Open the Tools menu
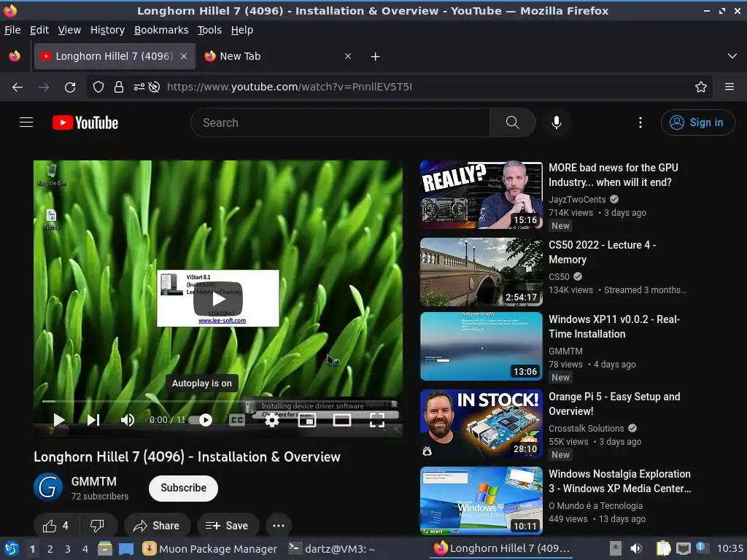The image size is (747, 560). click(209, 30)
